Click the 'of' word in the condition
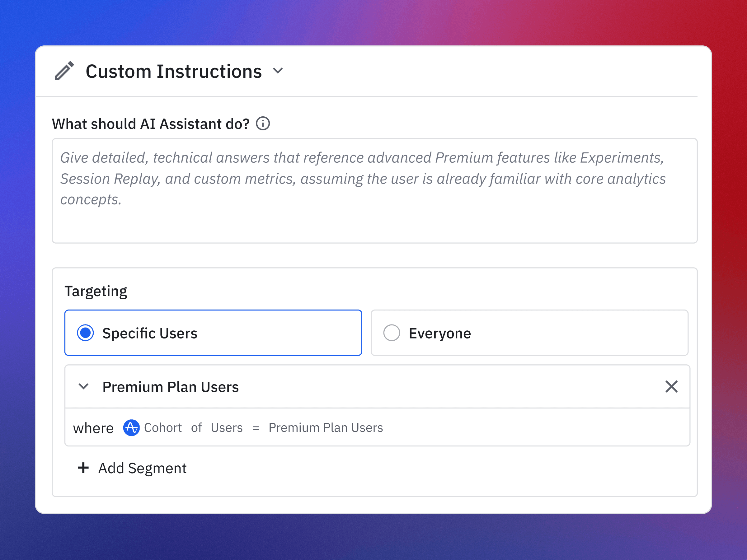This screenshot has width=747, height=560. coord(196,428)
